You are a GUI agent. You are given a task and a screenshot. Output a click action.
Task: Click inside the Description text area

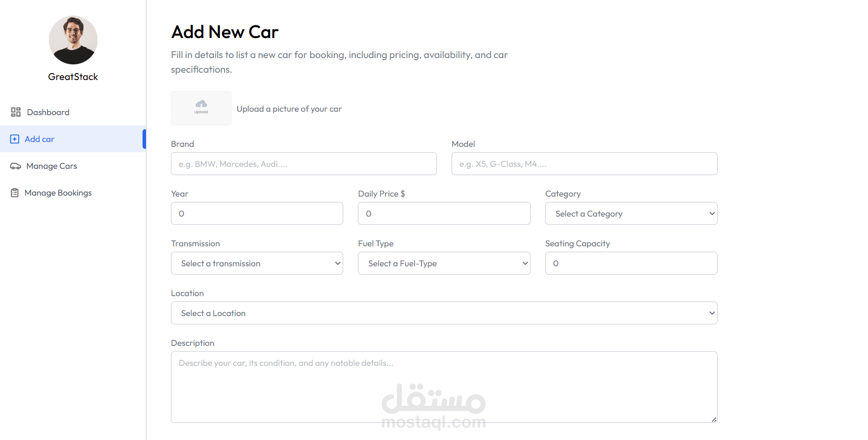444,387
